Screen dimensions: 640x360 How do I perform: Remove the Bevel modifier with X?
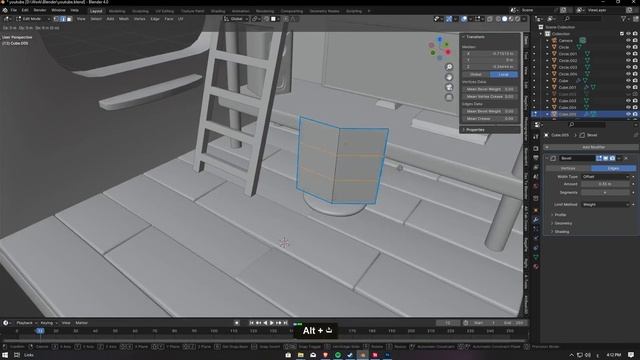coord(626,158)
